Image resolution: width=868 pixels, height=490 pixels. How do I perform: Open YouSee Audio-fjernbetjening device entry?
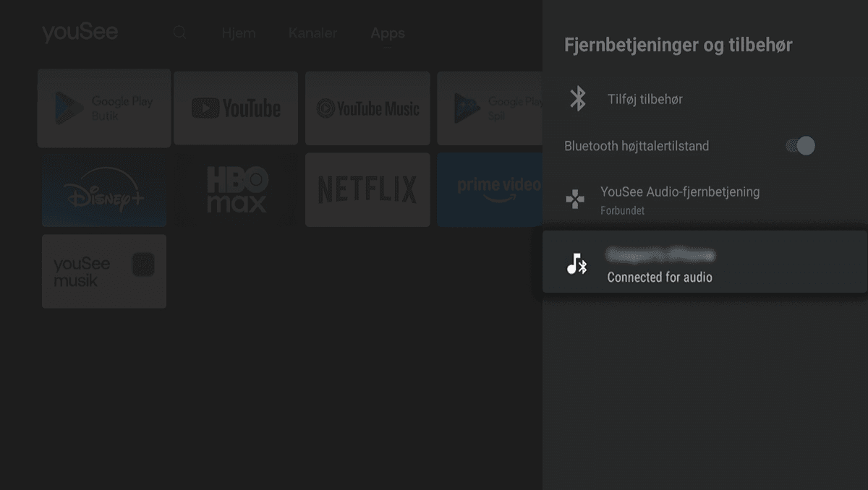pyautogui.click(x=705, y=200)
